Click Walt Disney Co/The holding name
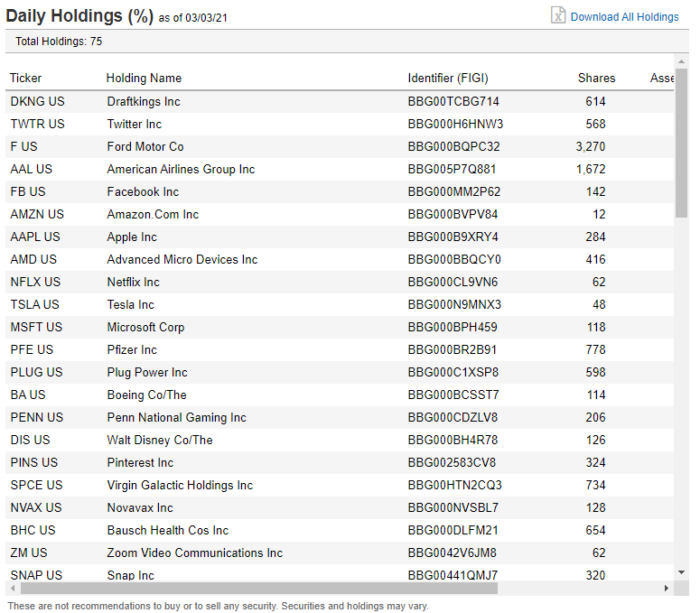The image size is (700, 613). tap(159, 440)
